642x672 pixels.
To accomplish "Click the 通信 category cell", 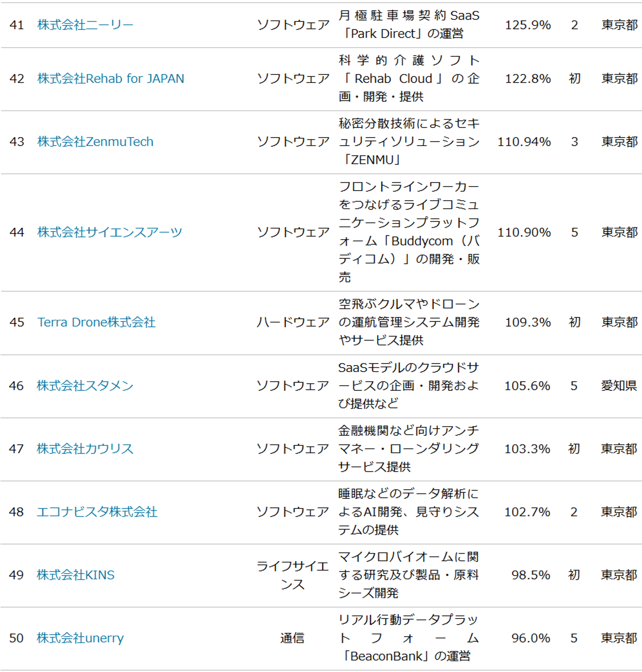I will click(292, 638).
